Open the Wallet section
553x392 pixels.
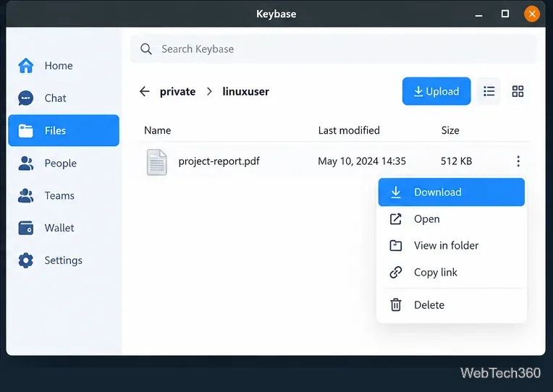tap(64, 228)
